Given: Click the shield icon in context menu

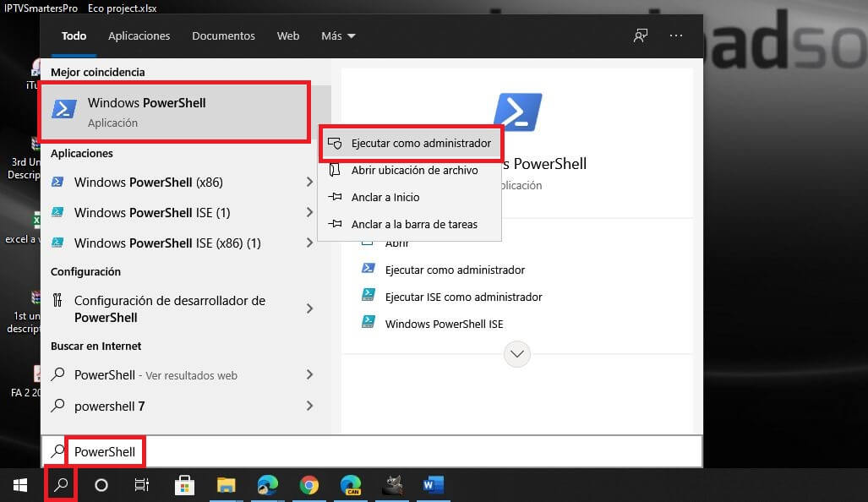Looking at the screenshot, I should tap(335, 144).
